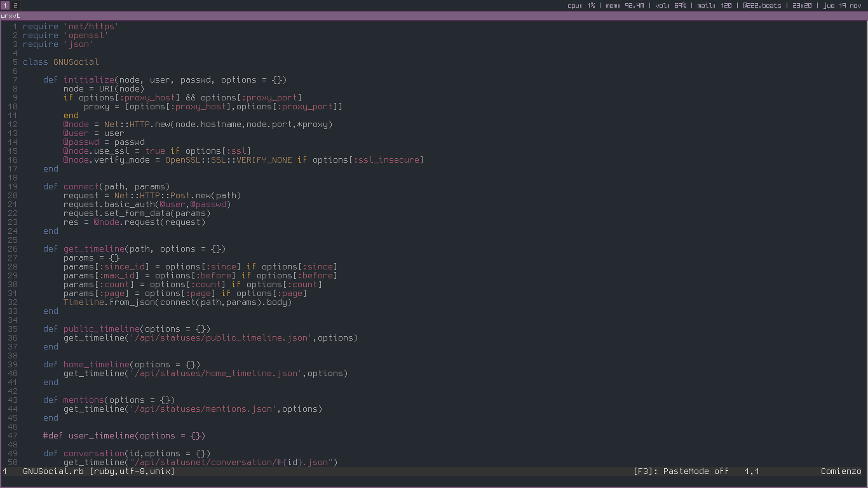Click the Comienzo scroll position indicator
The width and height of the screenshot is (868, 488).
(x=841, y=471)
